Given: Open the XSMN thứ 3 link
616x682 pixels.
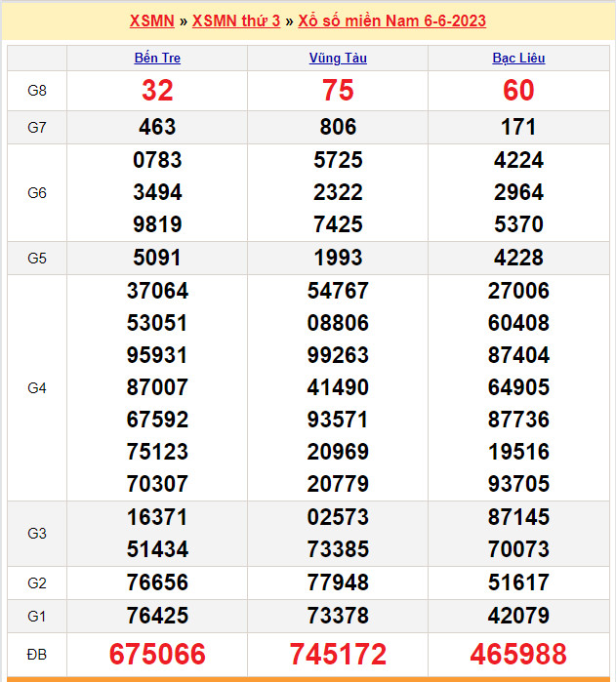Looking at the screenshot, I should point(236,20).
